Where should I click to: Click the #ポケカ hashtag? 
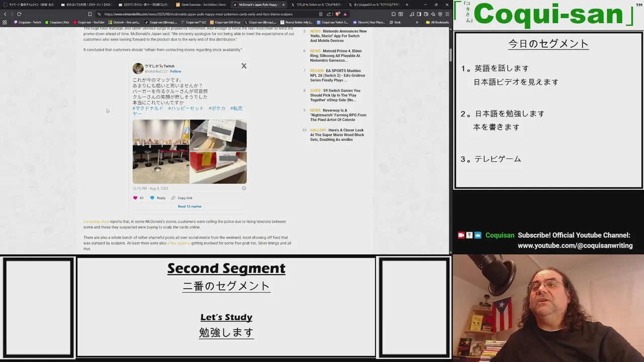[217, 108]
